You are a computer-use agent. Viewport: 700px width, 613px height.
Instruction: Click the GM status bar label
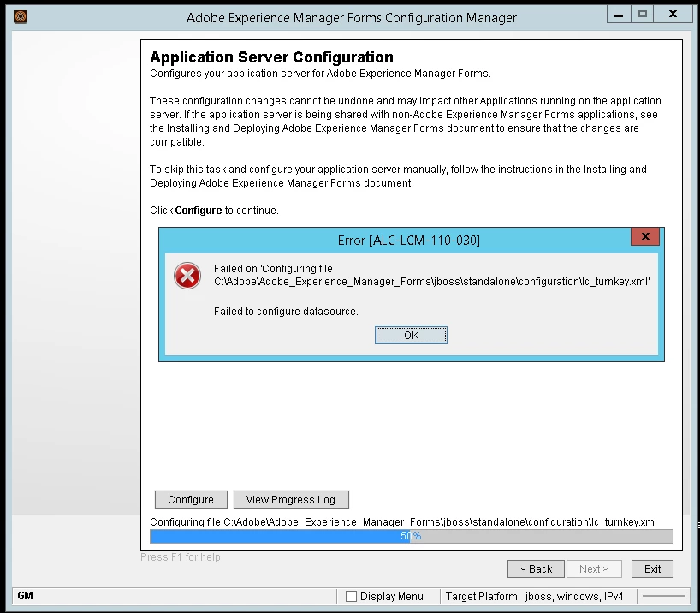[26, 596]
